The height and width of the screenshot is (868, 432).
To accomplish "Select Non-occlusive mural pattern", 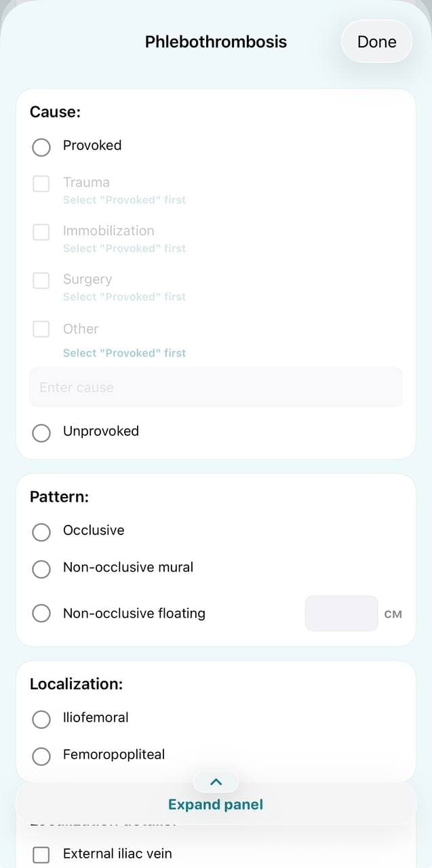I will 41,569.
